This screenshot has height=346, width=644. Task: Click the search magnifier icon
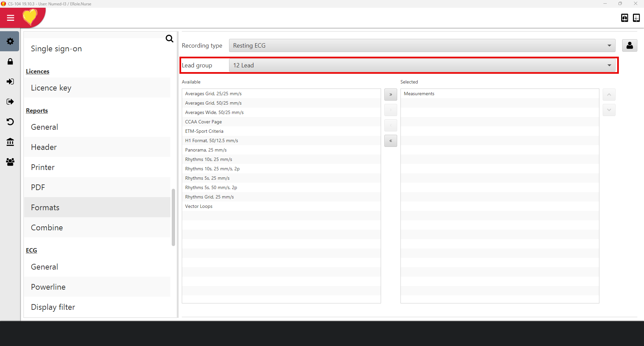pyautogui.click(x=169, y=39)
